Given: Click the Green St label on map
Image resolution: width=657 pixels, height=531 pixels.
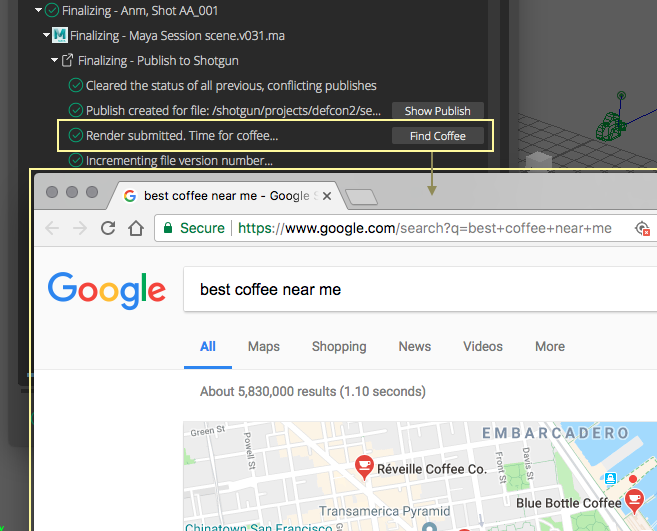Looking at the screenshot, I should coord(208,431).
